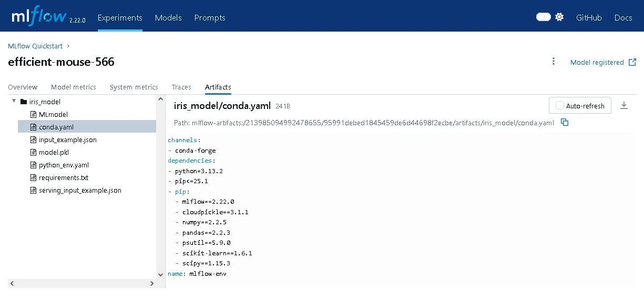Image resolution: width=644 pixels, height=299 pixels.
Task: Open the Experiments tab in the header
Action: [120, 18]
